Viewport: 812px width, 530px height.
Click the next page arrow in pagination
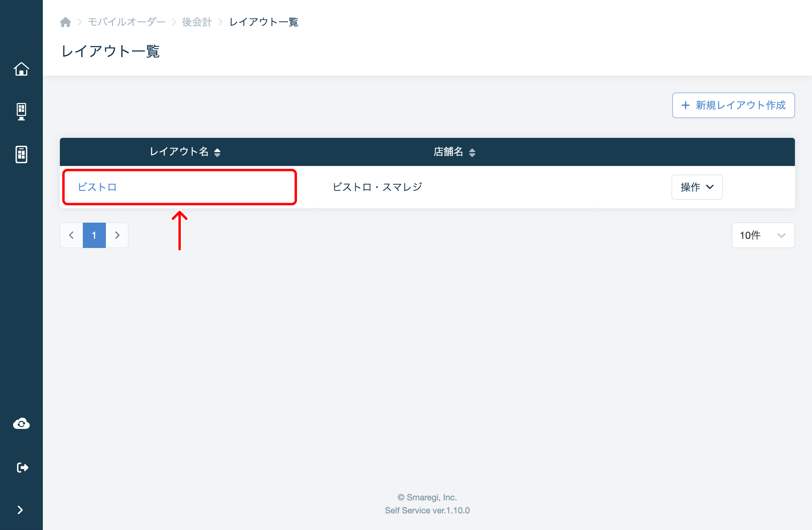tap(117, 235)
